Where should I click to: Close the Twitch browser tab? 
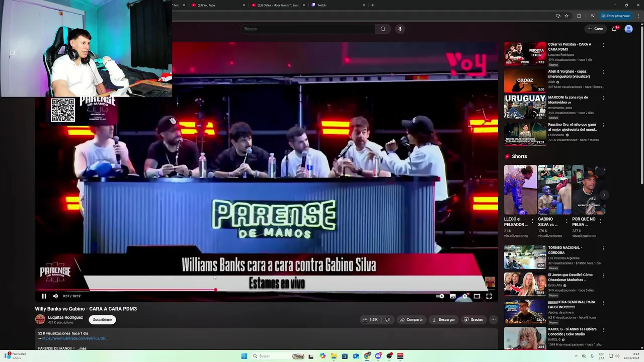[364, 5]
